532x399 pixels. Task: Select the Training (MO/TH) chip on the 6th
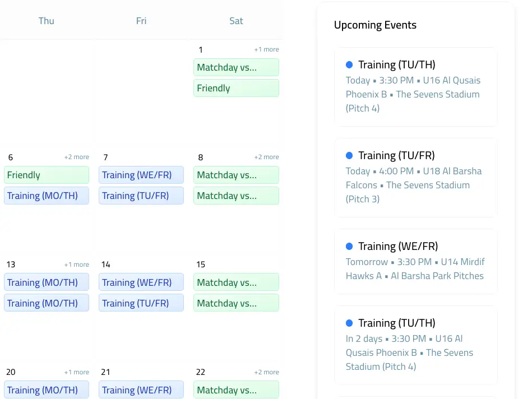[x=46, y=196]
